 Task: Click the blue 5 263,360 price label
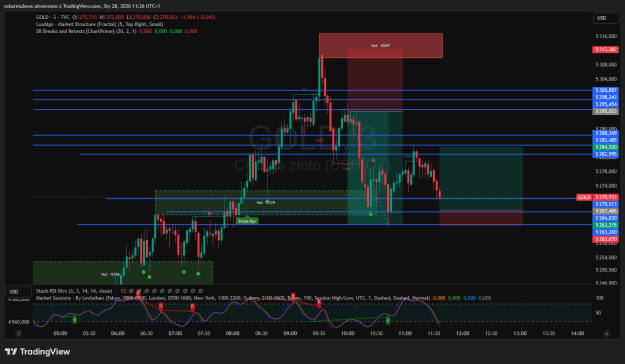[605, 232]
